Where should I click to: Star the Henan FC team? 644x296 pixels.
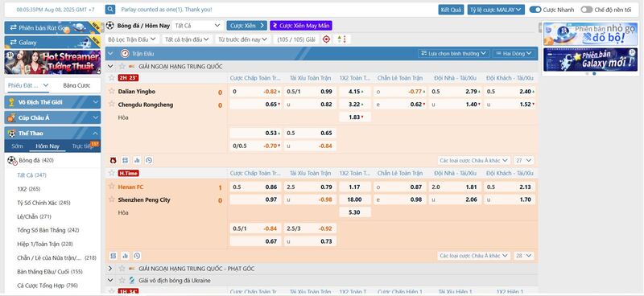click(x=112, y=187)
